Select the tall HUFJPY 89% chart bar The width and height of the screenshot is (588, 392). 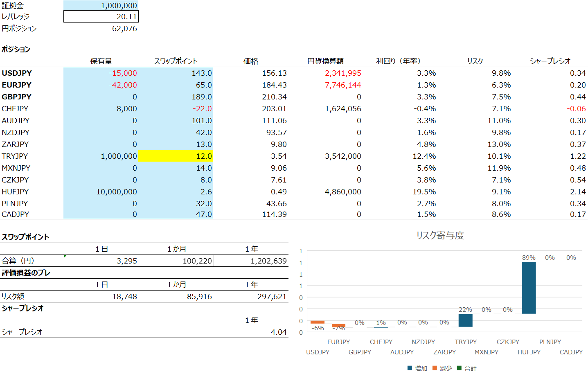pos(529,288)
